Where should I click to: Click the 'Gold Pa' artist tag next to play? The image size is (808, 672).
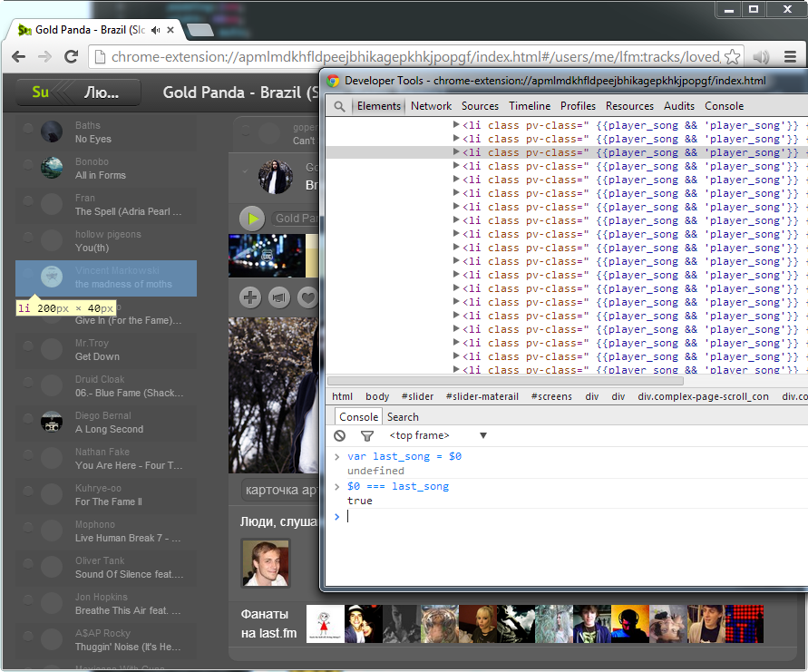click(296, 219)
